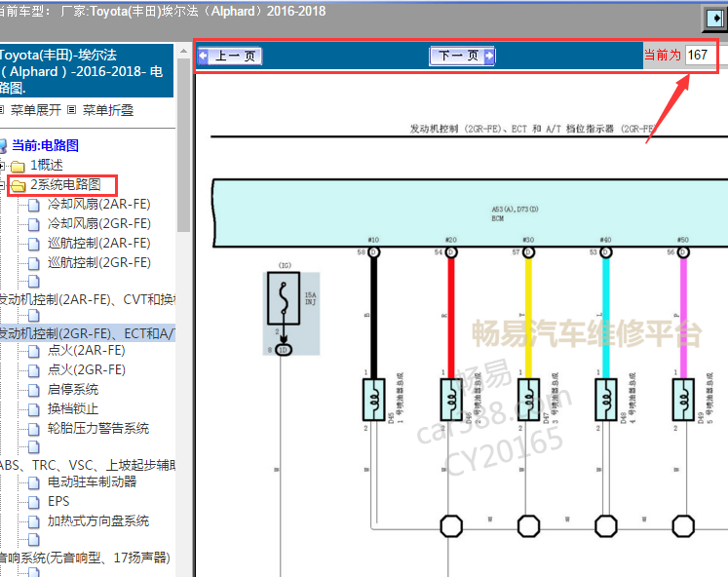Click the 15A INJ fuse symbol in diagram
728x577 pixels.
[x=284, y=298]
